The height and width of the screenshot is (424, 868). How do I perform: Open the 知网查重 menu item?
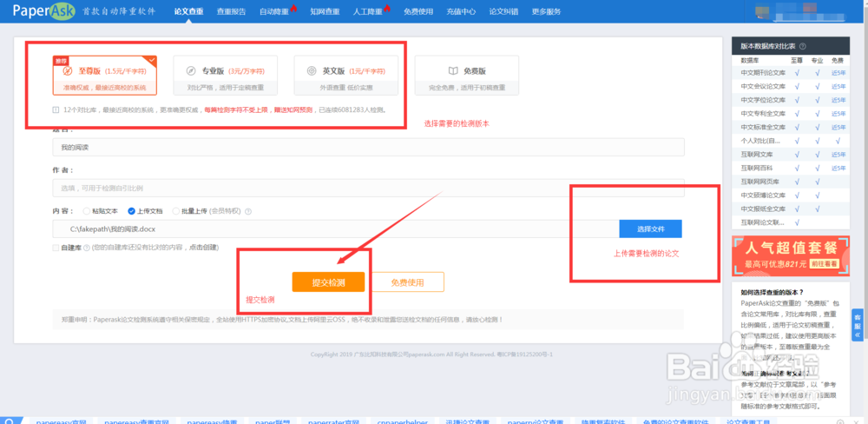325,11
